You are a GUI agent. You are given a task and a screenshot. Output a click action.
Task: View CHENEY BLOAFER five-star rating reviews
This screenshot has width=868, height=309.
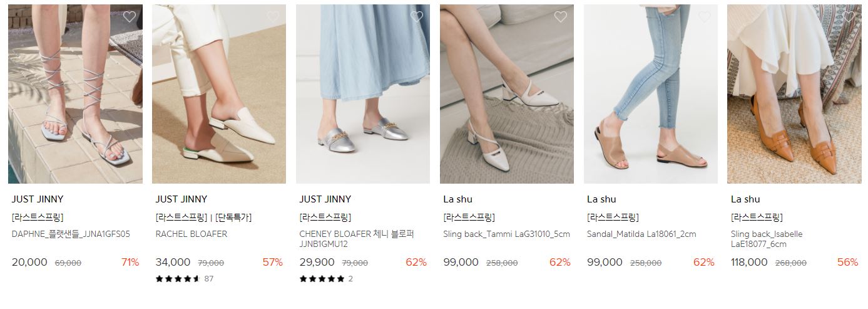[x=326, y=279]
